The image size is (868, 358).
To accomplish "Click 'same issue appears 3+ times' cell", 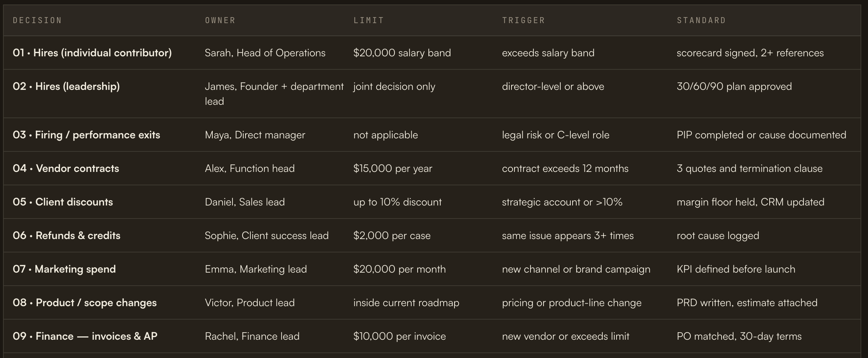I will click(x=568, y=235).
